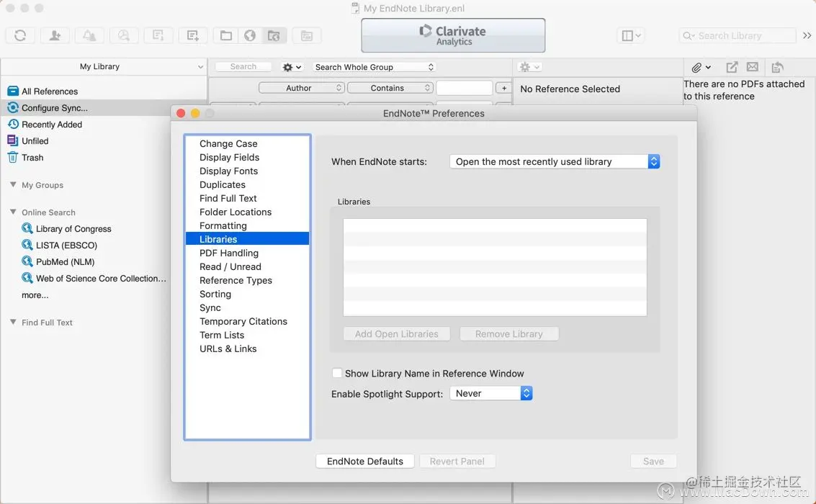816x504 pixels.
Task: Open the search options gear dropdown
Action: point(292,67)
